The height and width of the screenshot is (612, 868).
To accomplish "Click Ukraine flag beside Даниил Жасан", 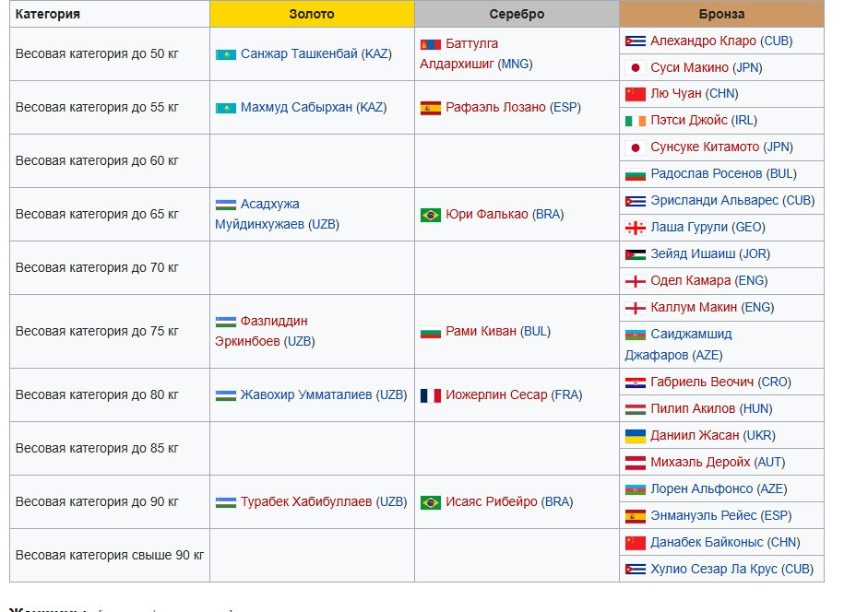I will click(x=635, y=436).
